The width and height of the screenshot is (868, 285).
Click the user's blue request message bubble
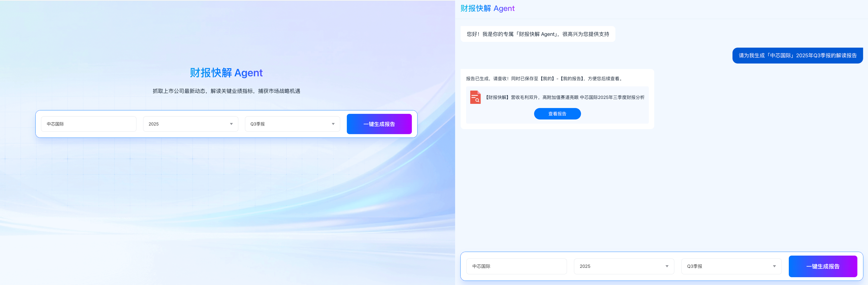797,55
